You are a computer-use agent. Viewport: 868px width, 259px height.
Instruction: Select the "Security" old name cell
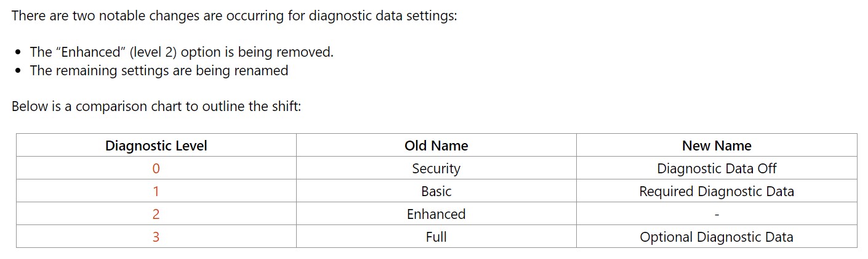click(436, 168)
